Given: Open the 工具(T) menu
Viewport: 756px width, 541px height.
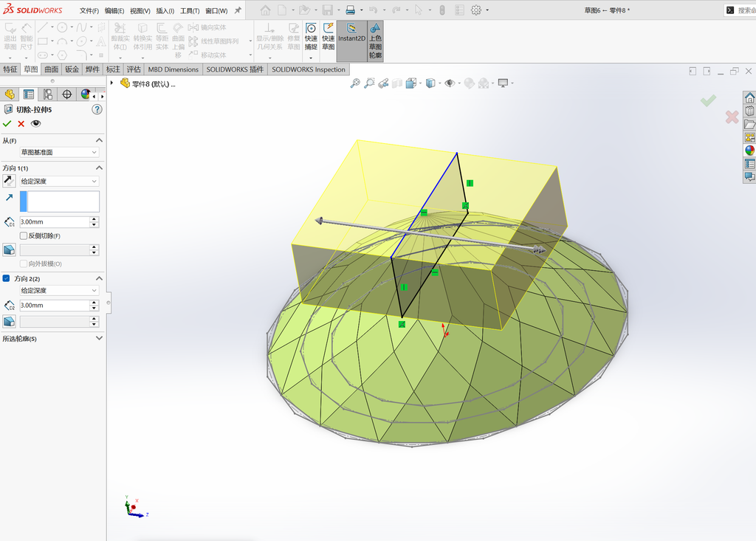Looking at the screenshot, I should pos(190,10).
